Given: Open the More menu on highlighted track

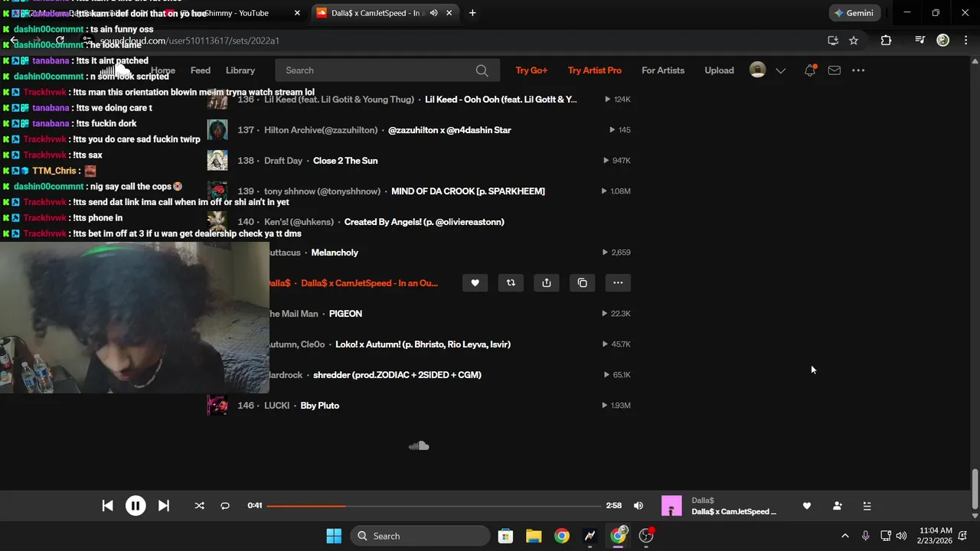Looking at the screenshot, I should coord(618,283).
